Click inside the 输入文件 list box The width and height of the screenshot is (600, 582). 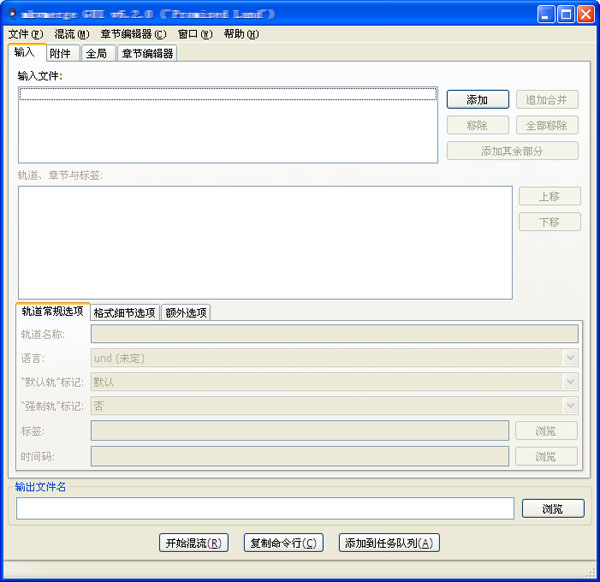click(228, 125)
